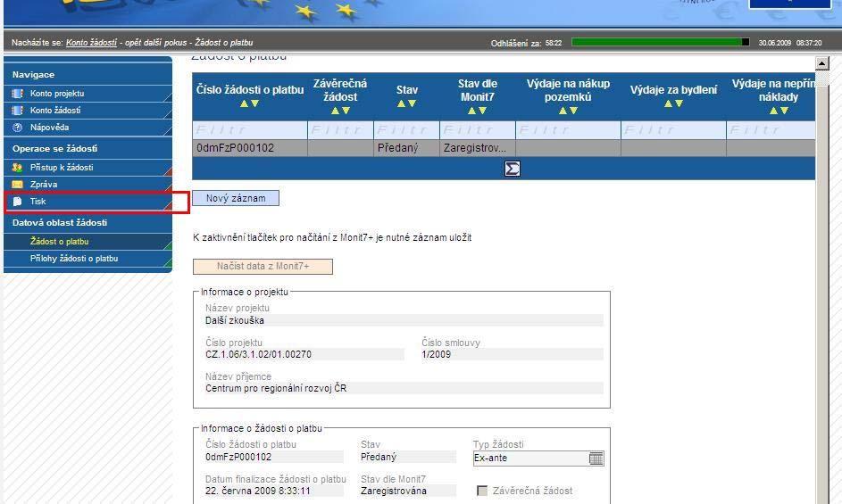Open the Typ žádosti list picker icon
Screen dimensions: 842x504
[x=596, y=459]
